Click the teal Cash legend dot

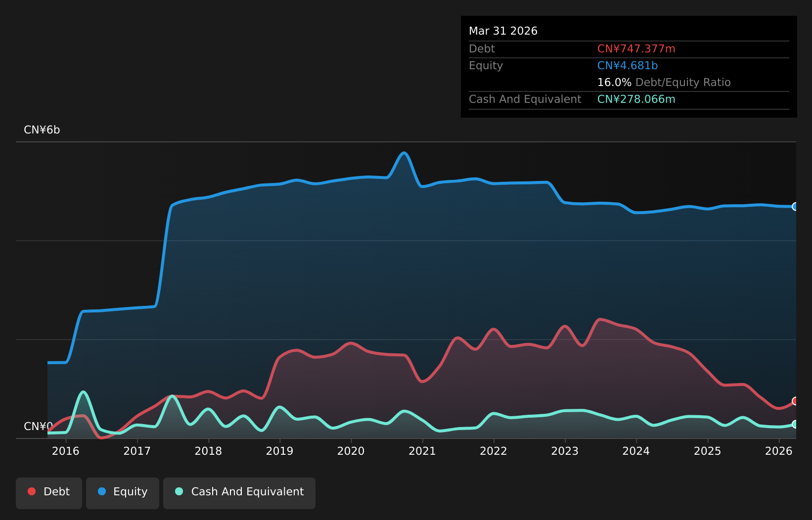pos(179,491)
